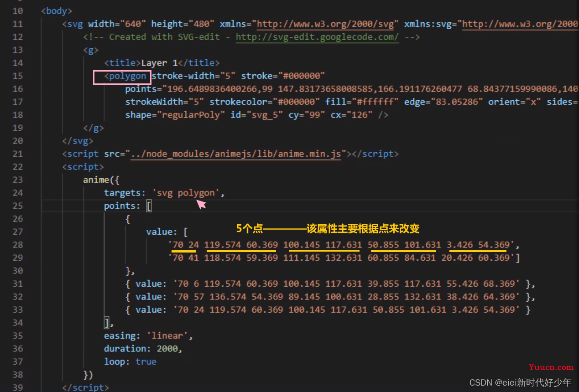This screenshot has width=579, height=392.
Task: Click the stroke="#000000" attribute on line 15
Action: [x=283, y=76]
